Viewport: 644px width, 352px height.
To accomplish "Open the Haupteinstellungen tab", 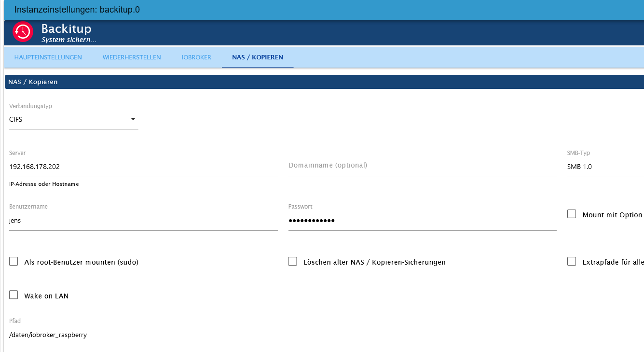I will tap(48, 57).
